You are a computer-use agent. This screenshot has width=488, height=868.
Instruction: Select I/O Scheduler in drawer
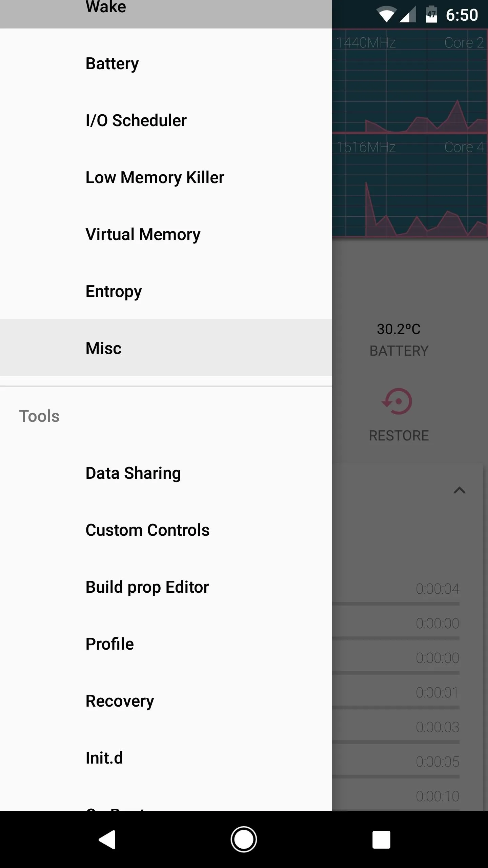[x=136, y=121]
